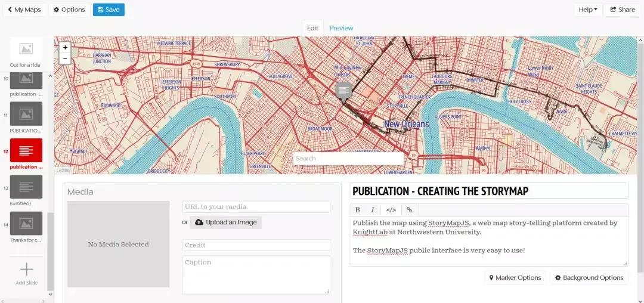Click the 'Media' section heading

(80, 191)
